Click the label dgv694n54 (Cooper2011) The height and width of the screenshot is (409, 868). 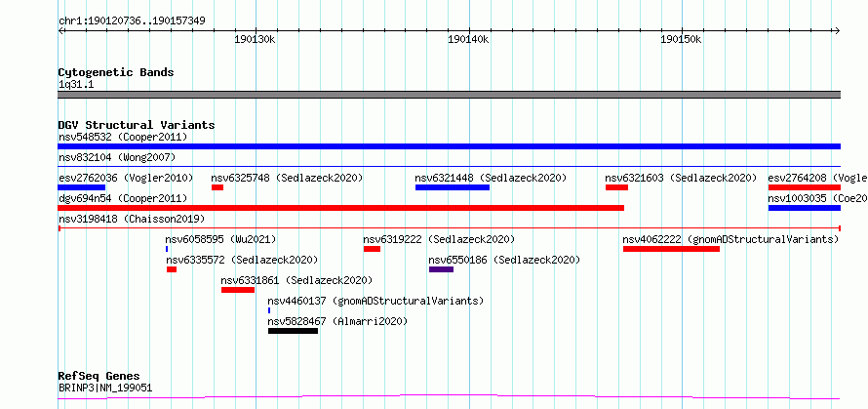click(x=123, y=198)
